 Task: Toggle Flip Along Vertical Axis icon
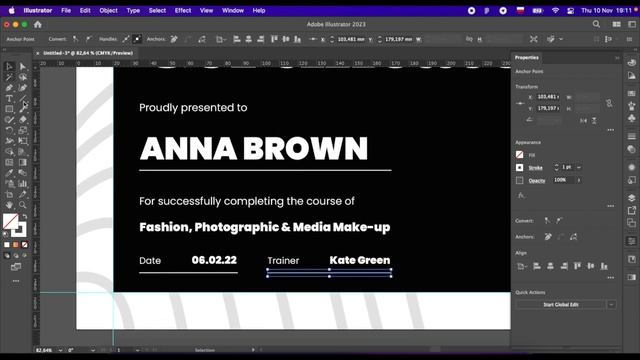pos(594,120)
